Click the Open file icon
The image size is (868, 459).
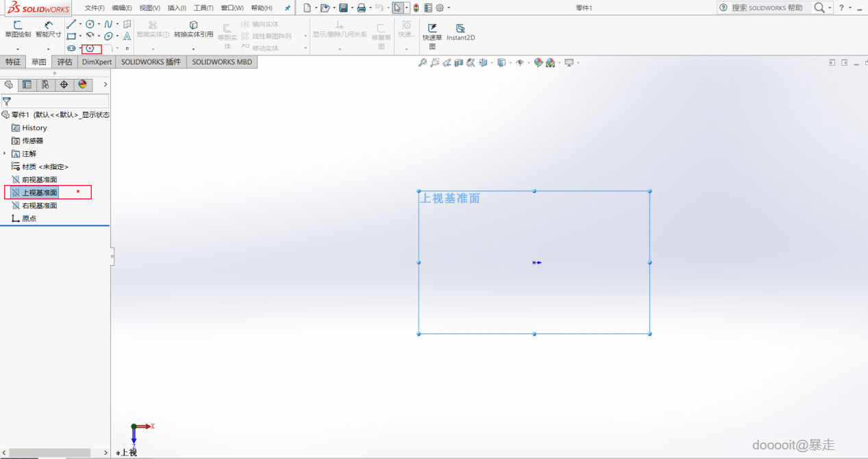pyautogui.click(x=325, y=8)
